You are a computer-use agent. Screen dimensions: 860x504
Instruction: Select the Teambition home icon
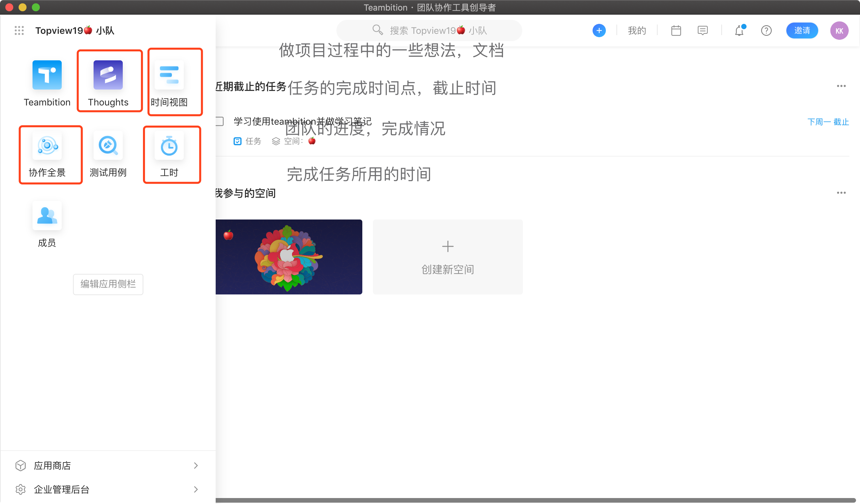click(x=47, y=75)
